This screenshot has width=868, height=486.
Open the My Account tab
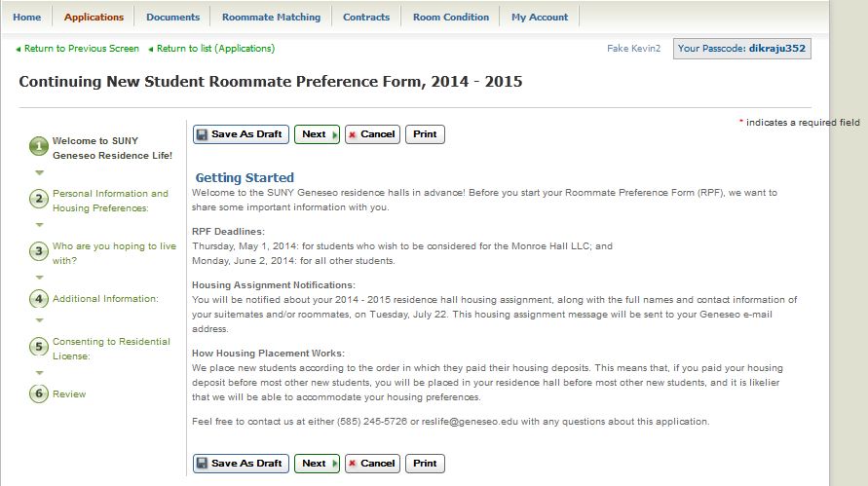pyautogui.click(x=540, y=17)
